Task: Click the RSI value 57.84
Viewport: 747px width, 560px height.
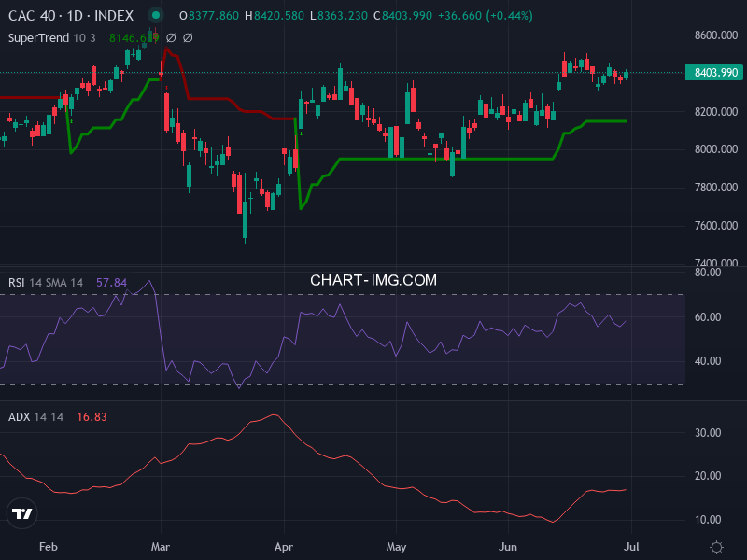Action: [111, 283]
